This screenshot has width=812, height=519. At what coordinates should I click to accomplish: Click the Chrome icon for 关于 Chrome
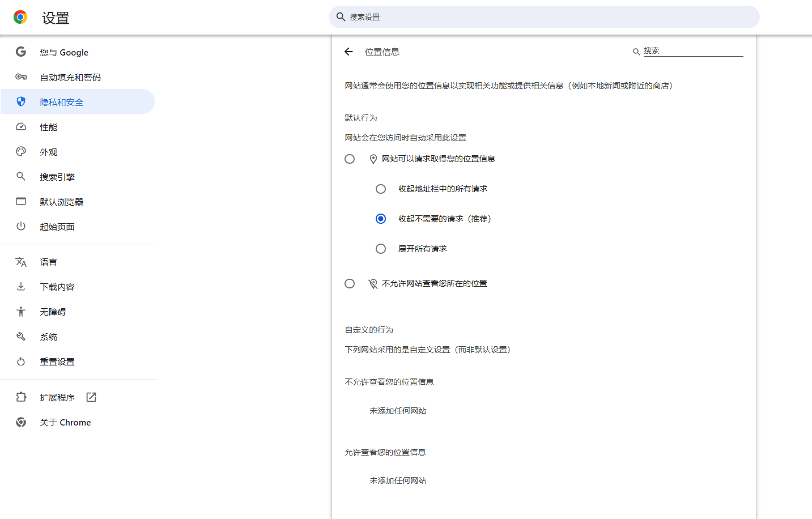pos(21,422)
